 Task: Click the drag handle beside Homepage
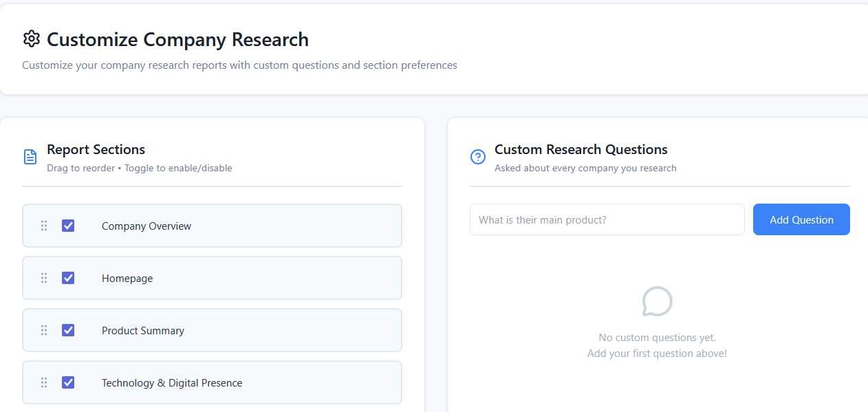(44, 278)
